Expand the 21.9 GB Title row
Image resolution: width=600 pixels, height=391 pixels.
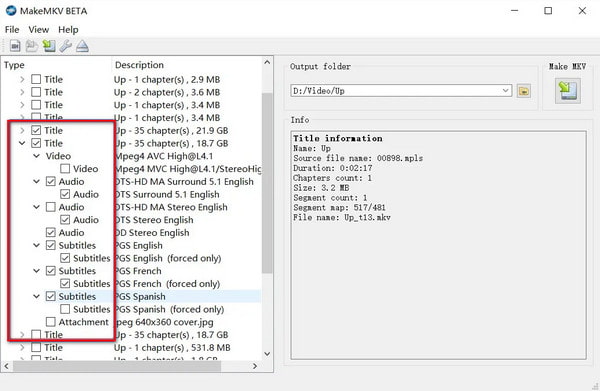click(x=22, y=130)
